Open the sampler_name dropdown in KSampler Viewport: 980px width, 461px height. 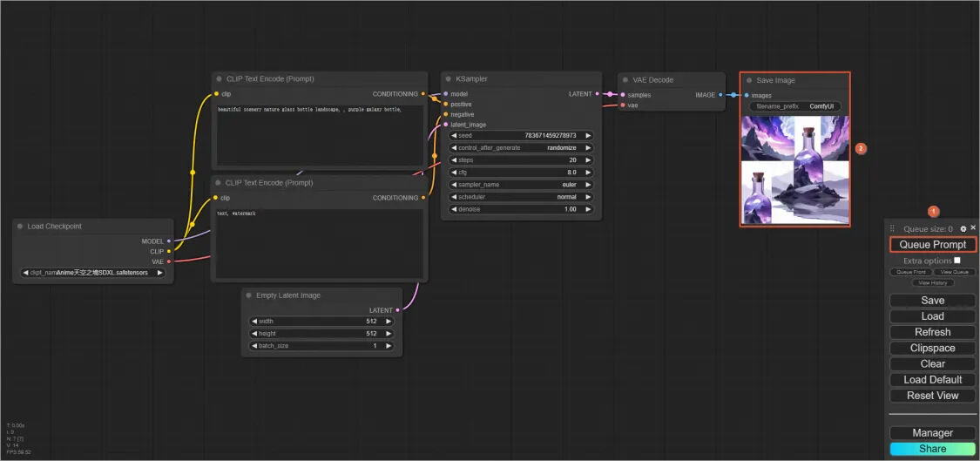pyautogui.click(x=520, y=185)
